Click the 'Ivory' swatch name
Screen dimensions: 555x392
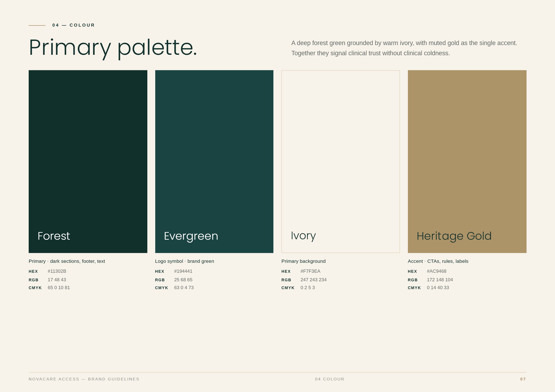point(303,236)
